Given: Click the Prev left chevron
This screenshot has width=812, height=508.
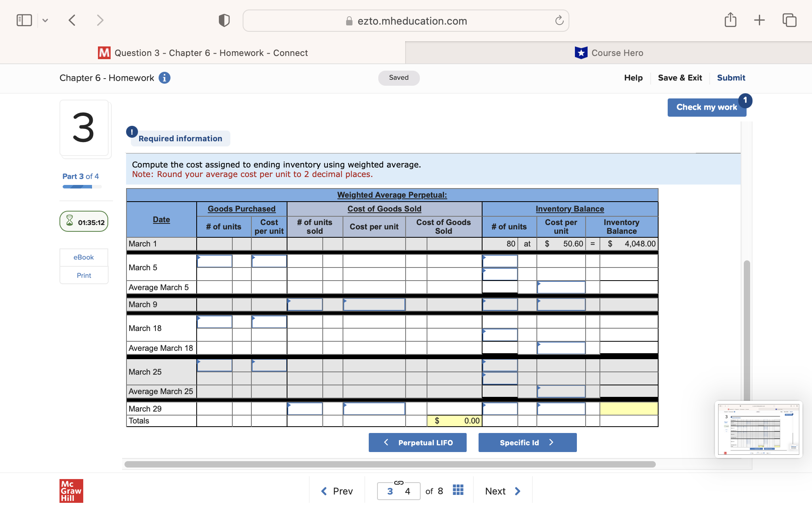Looking at the screenshot, I should point(324,491).
